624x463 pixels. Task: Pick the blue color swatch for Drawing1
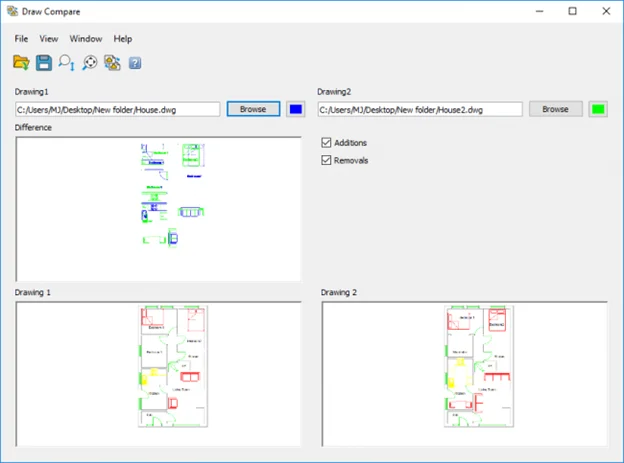(296, 109)
